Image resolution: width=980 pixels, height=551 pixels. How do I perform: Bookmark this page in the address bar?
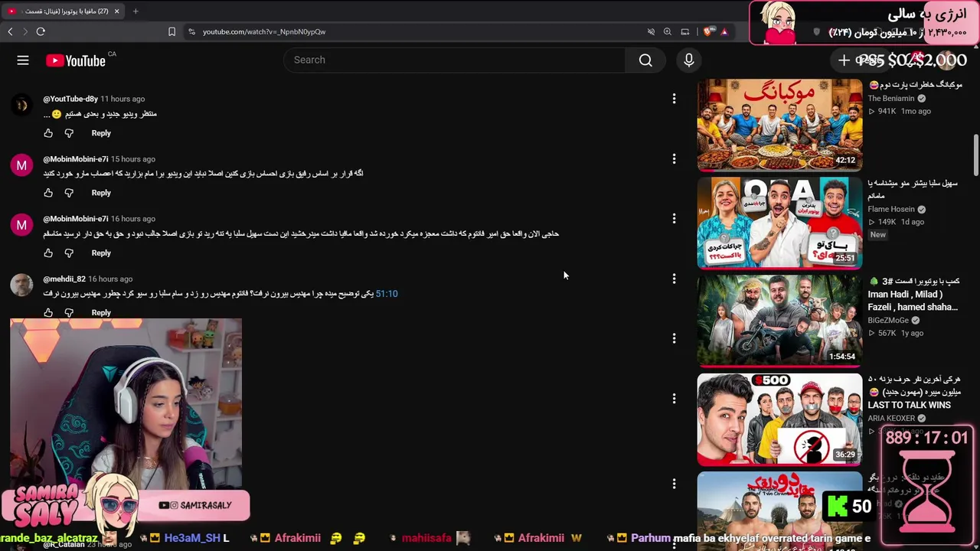(171, 31)
